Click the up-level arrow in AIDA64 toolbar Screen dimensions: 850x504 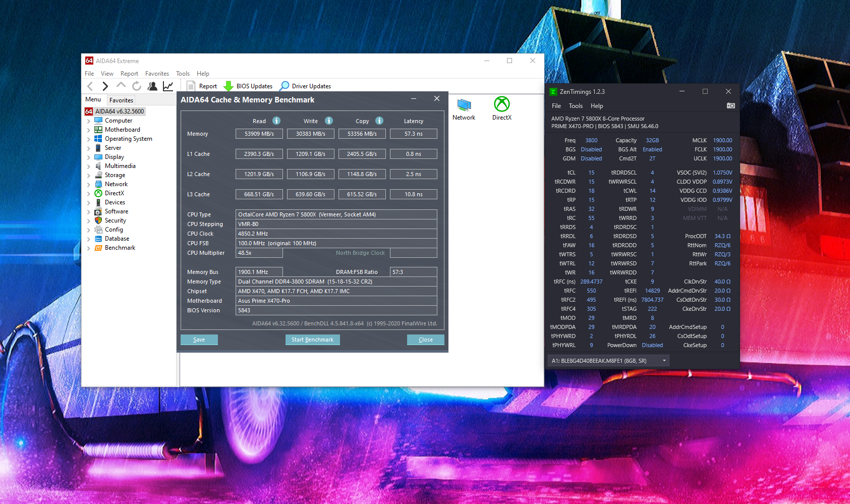[x=121, y=86]
